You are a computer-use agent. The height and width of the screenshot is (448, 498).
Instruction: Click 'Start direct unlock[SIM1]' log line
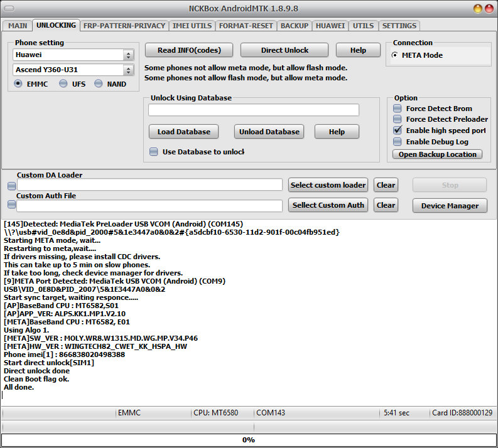click(x=49, y=363)
